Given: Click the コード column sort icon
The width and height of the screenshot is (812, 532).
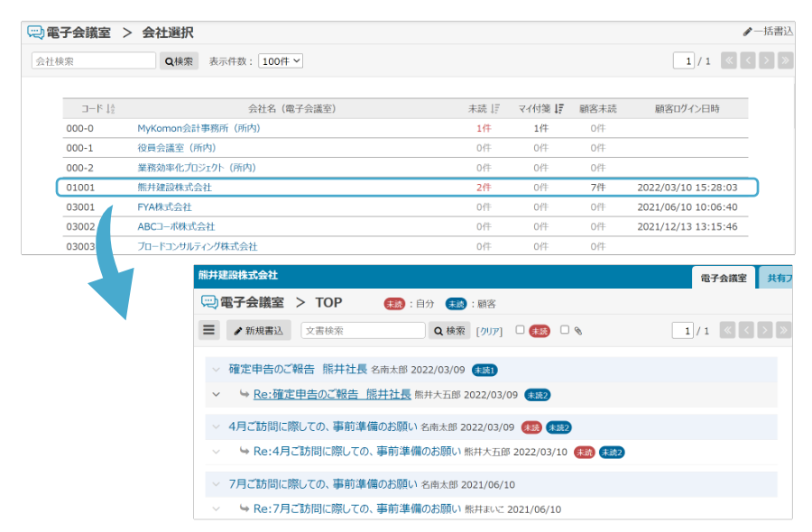Looking at the screenshot, I should click(x=111, y=109).
